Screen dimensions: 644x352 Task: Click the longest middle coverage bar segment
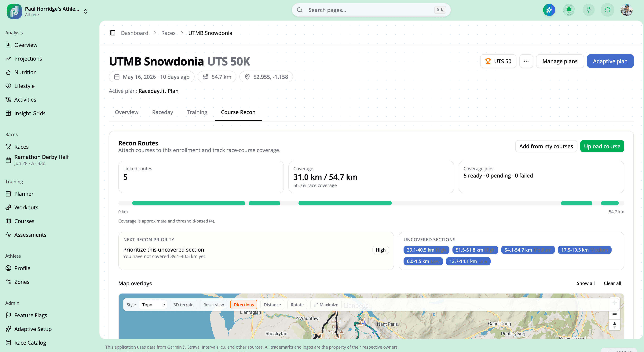tap(345, 203)
